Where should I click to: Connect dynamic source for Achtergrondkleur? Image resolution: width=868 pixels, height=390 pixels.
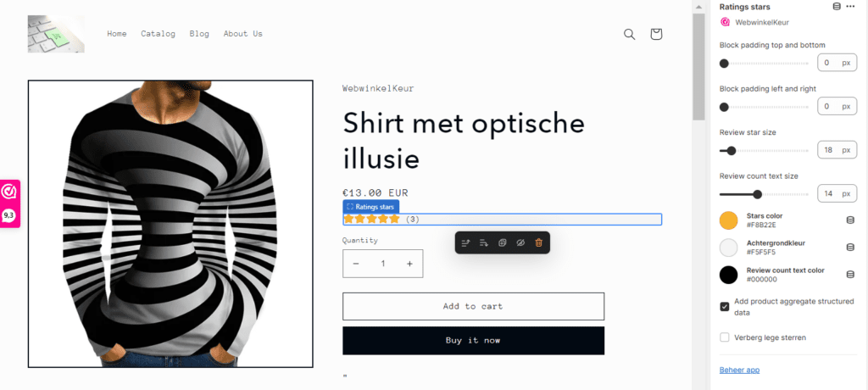click(850, 247)
